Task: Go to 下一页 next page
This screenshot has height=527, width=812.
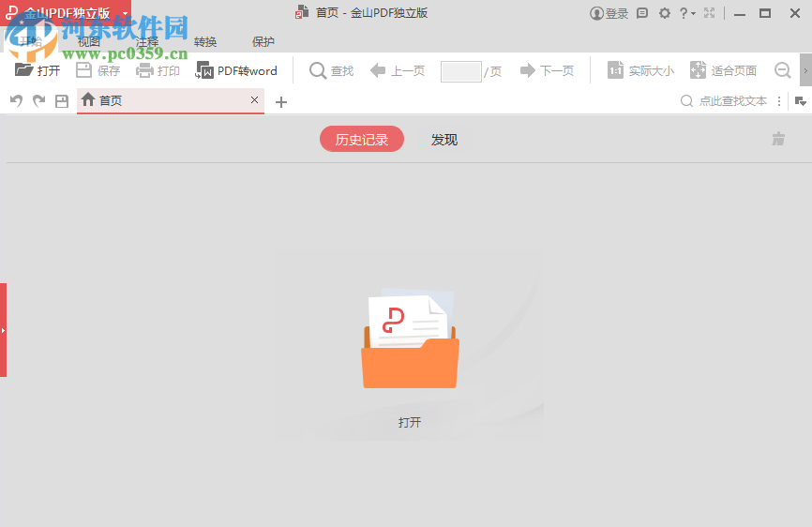Action: click(x=548, y=70)
